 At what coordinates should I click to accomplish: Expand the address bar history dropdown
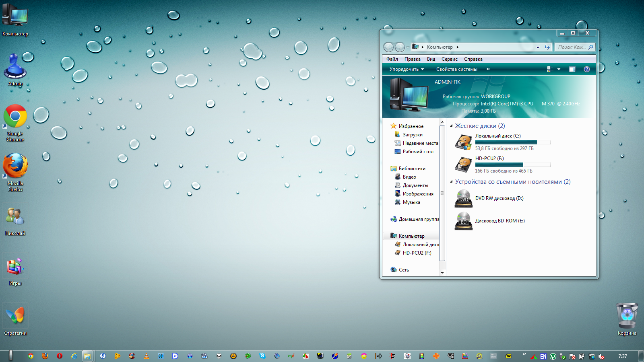click(538, 47)
